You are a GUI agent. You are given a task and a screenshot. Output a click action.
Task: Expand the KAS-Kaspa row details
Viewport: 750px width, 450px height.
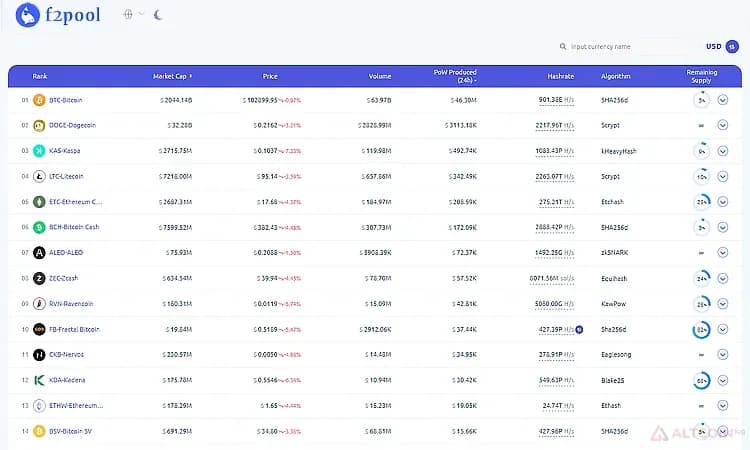tap(723, 151)
